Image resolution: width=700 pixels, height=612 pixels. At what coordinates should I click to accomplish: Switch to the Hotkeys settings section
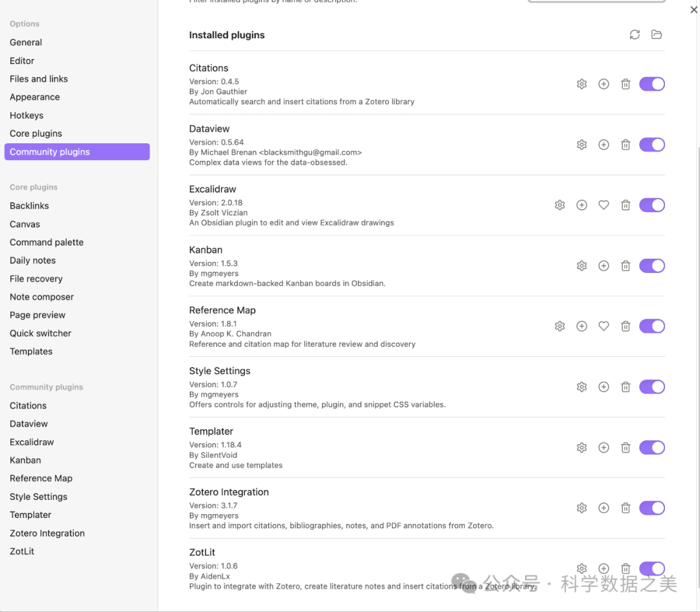(27, 115)
